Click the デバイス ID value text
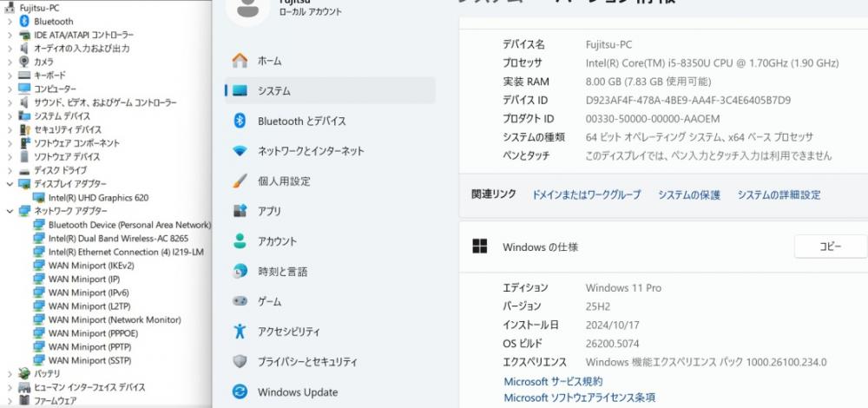 pos(688,100)
